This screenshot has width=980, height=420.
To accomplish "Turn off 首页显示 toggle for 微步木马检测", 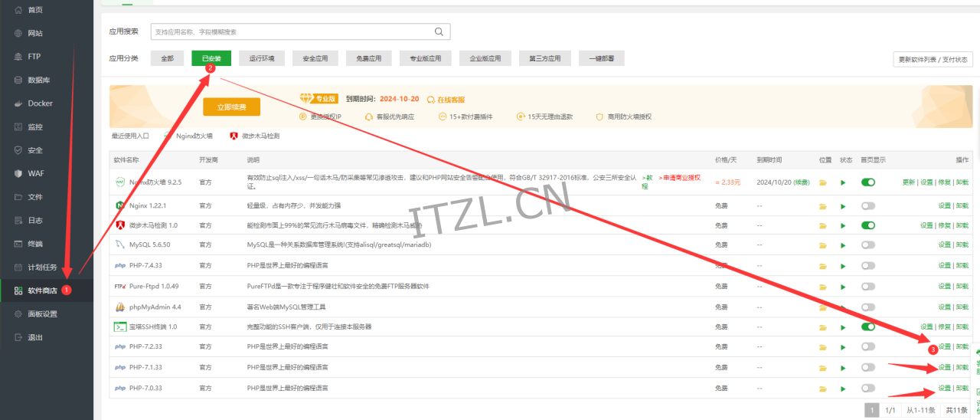I will 868,225.
